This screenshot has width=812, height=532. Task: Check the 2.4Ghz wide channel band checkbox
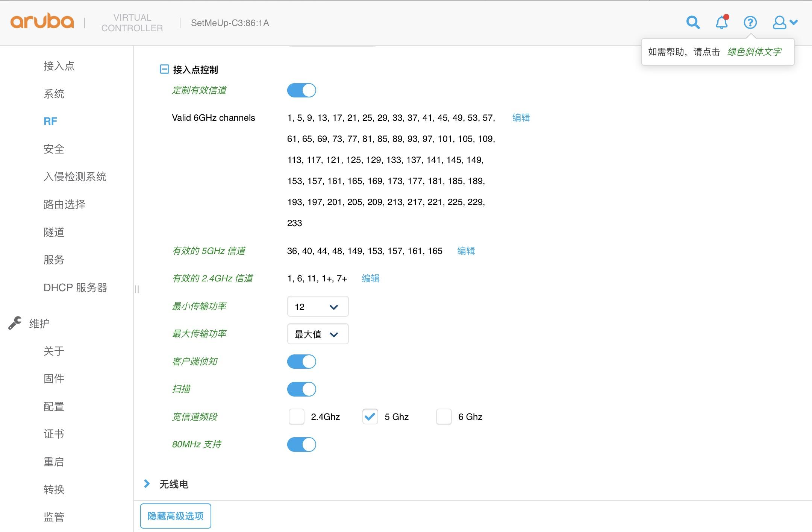click(297, 416)
